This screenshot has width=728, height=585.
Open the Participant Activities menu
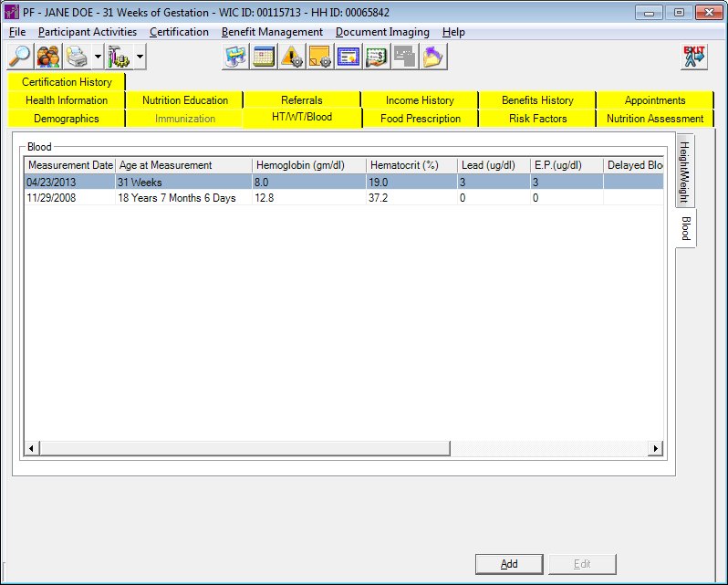[88, 32]
